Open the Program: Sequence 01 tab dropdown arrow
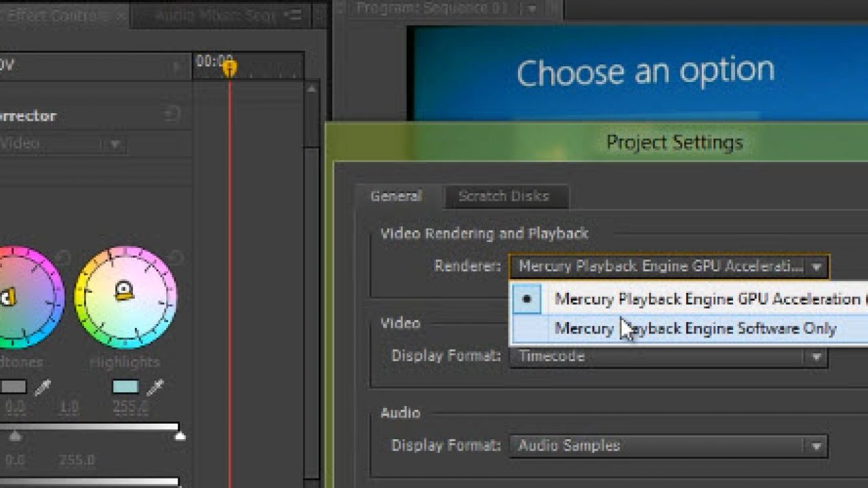868x488 pixels. (x=532, y=9)
